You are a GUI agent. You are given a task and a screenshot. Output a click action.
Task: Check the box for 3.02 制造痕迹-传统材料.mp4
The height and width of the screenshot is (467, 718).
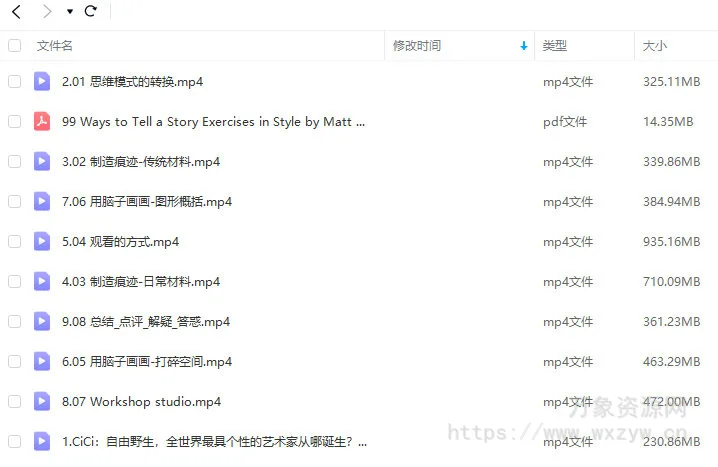point(14,162)
